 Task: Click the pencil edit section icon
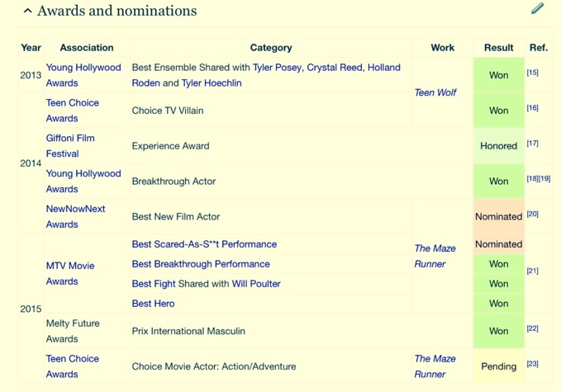click(537, 9)
